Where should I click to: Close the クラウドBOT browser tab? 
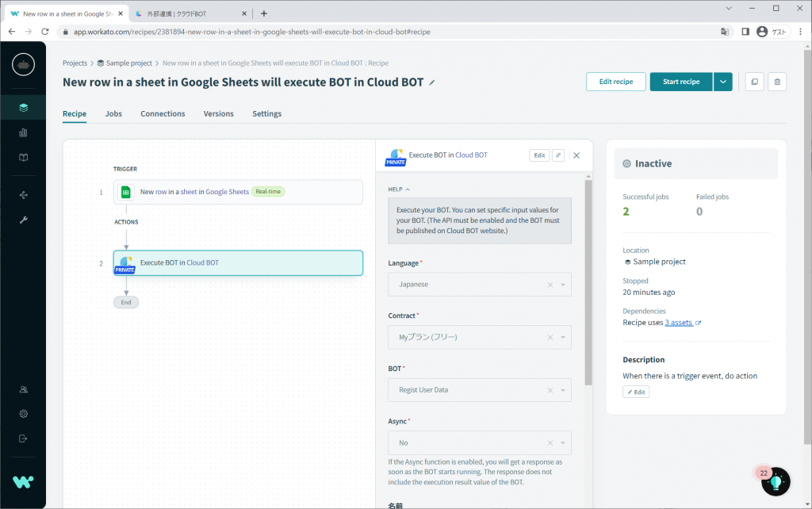point(244,14)
